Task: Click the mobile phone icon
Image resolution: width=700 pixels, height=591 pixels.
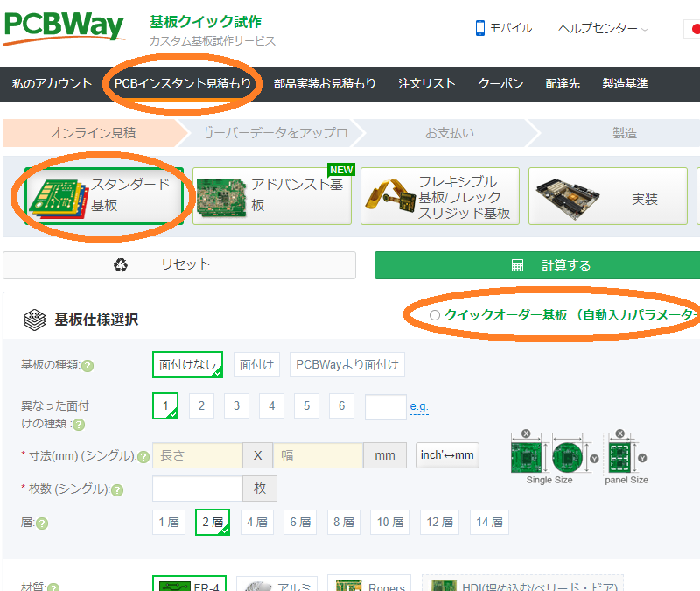Action: click(x=479, y=28)
